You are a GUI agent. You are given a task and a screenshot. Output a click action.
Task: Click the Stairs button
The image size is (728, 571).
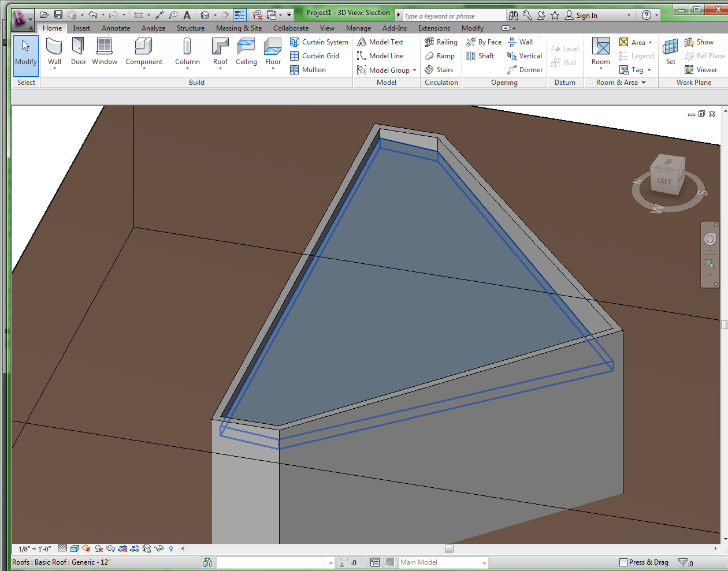[439, 70]
